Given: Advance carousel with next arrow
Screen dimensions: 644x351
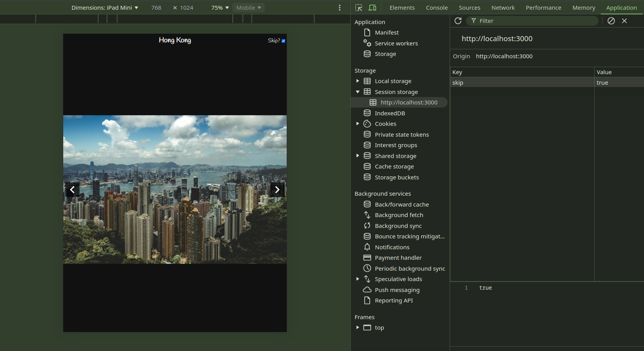Looking at the screenshot, I should click(277, 189).
